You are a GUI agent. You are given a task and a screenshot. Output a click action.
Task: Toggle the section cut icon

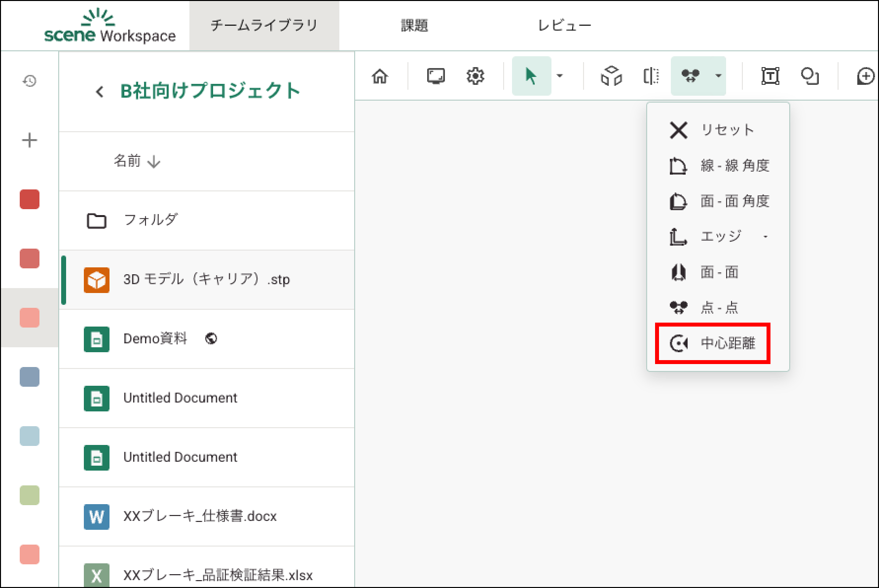click(x=651, y=76)
